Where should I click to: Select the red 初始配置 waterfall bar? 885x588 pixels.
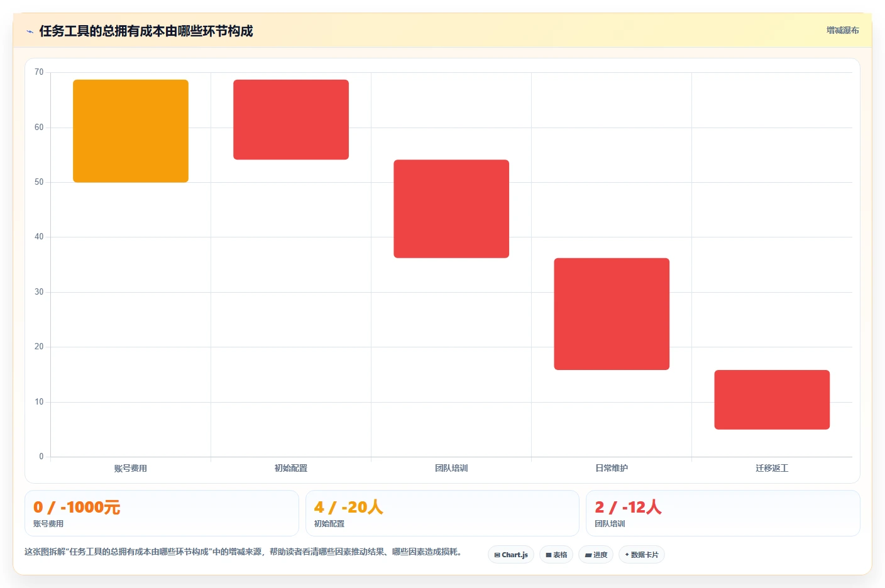pyautogui.click(x=291, y=119)
